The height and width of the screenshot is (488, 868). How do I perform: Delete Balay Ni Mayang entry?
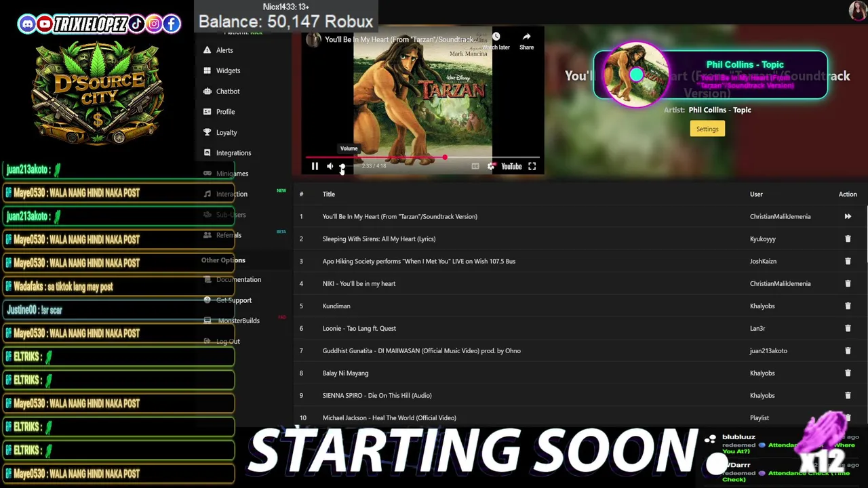(x=848, y=373)
